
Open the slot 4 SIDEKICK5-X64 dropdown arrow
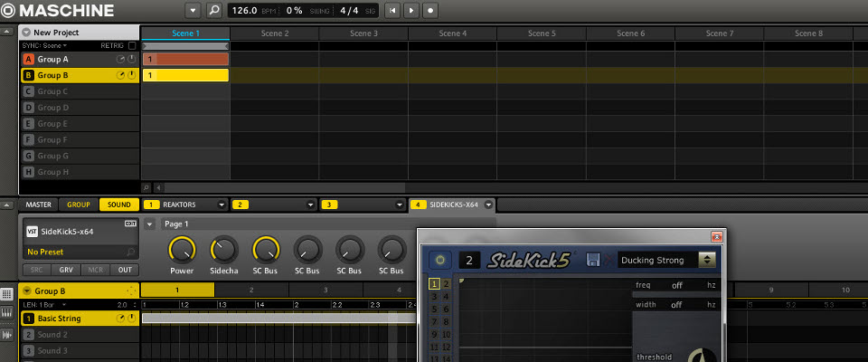(488, 205)
